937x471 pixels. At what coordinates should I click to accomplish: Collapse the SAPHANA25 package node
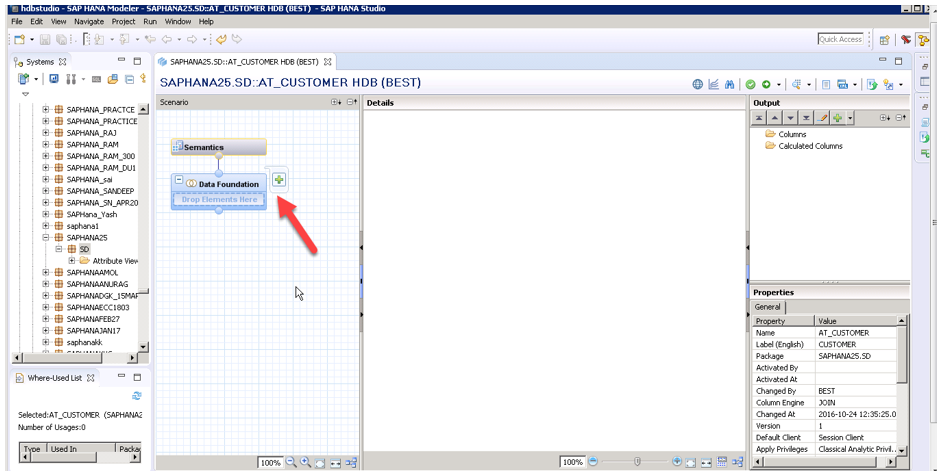click(46, 237)
